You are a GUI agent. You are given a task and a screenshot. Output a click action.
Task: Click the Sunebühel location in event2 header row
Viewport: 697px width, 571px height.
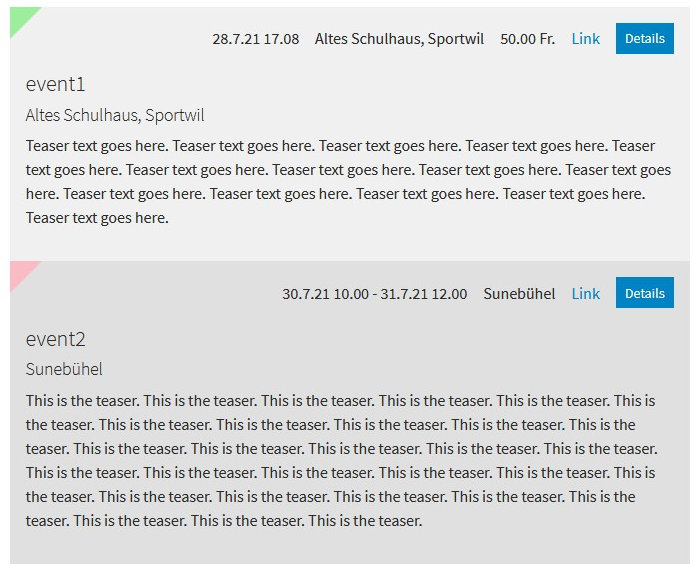tap(519, 294)
